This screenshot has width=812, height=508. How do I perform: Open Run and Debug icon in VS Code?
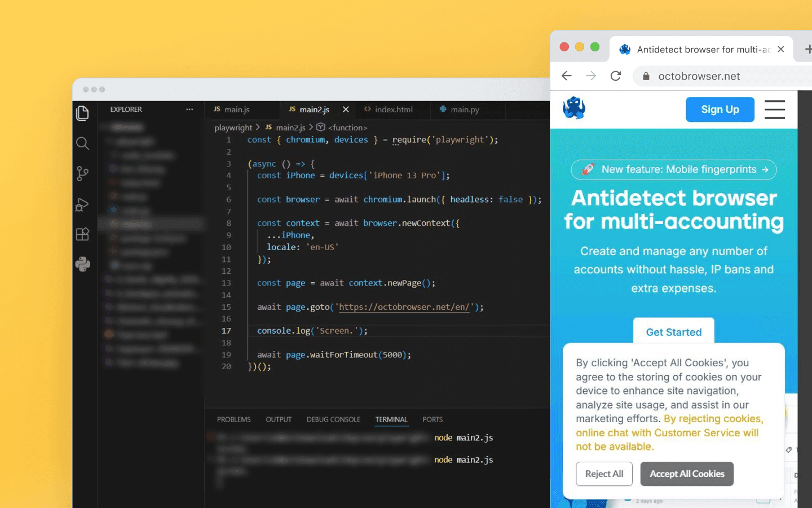pos(82,204)
